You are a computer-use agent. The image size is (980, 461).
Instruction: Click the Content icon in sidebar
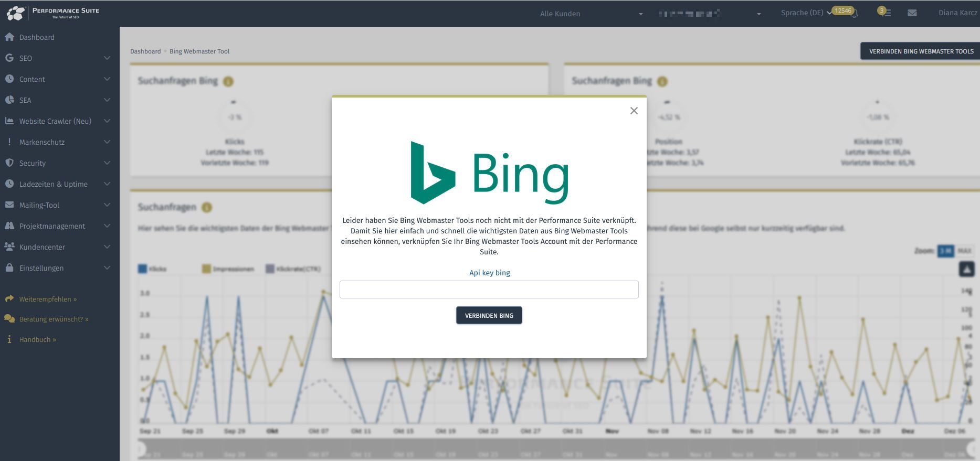[x=9, y=79]
